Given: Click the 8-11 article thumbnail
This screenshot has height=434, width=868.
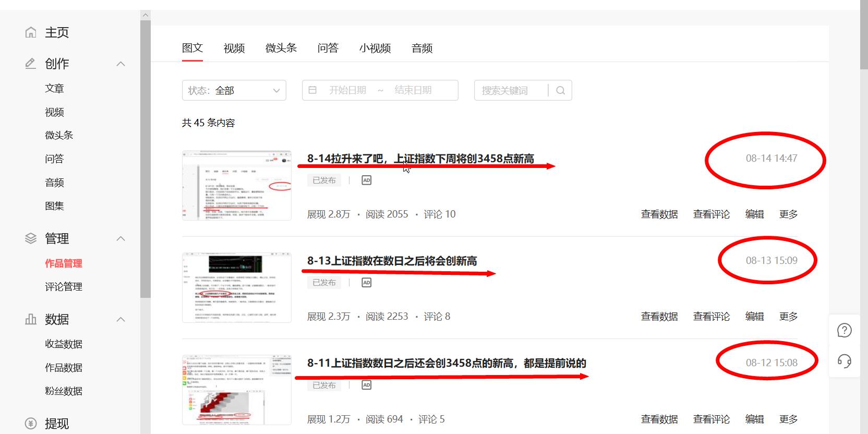Looking at the screenshot, I should tap(237, 390).
